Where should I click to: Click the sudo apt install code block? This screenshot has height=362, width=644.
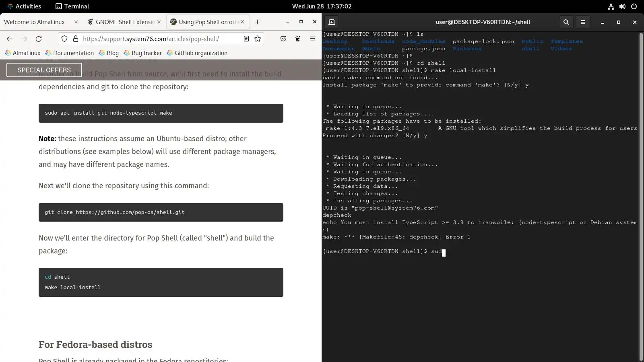click(x=161, y=113)
